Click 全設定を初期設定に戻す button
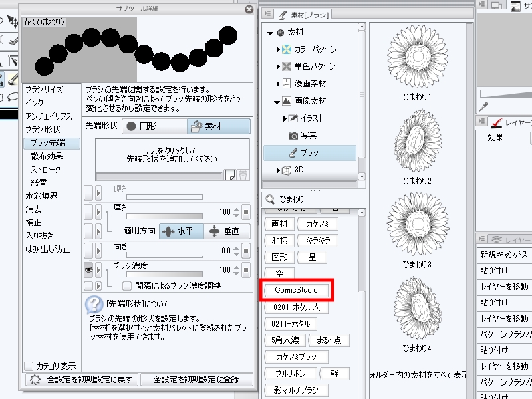Screen dimensions: 532x399 82,379
